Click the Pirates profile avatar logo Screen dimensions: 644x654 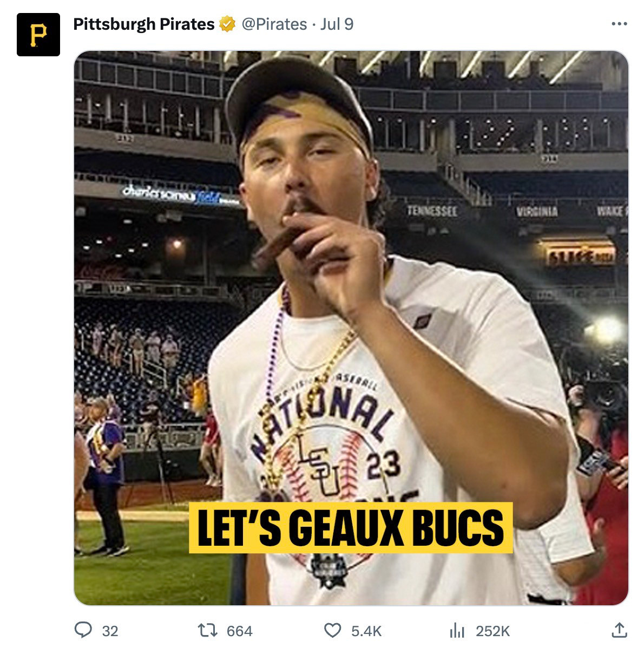click(x=38, y=35)
